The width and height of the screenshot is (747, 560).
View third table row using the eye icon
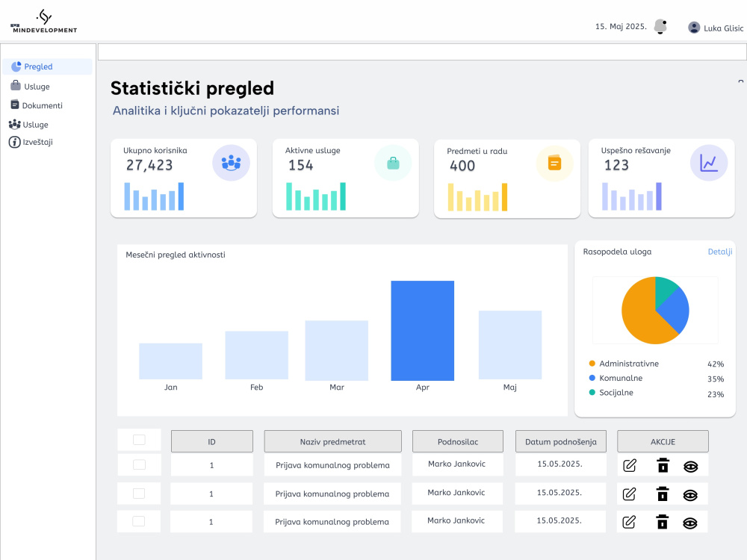[x=689, y=523]
